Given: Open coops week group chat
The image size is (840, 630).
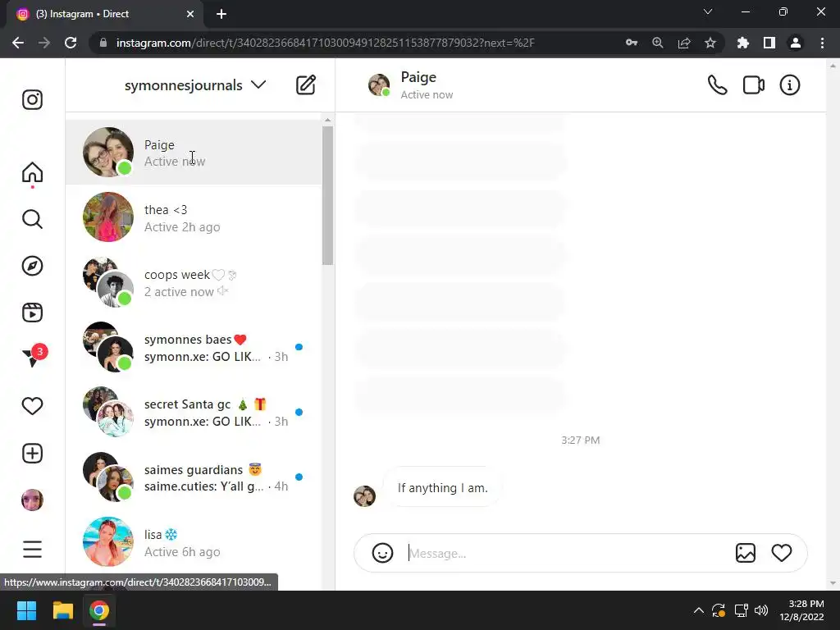Looking at the screenshot, I should click(x=194, y=282).
